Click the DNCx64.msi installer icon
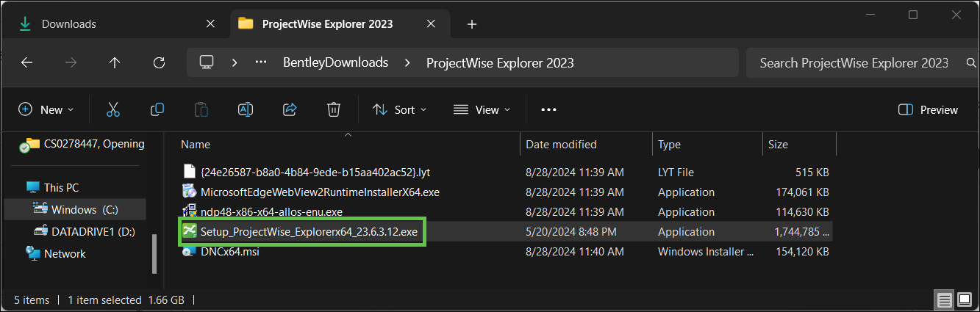This screenshot has height=312, width=980. click(x=189, y=252)
